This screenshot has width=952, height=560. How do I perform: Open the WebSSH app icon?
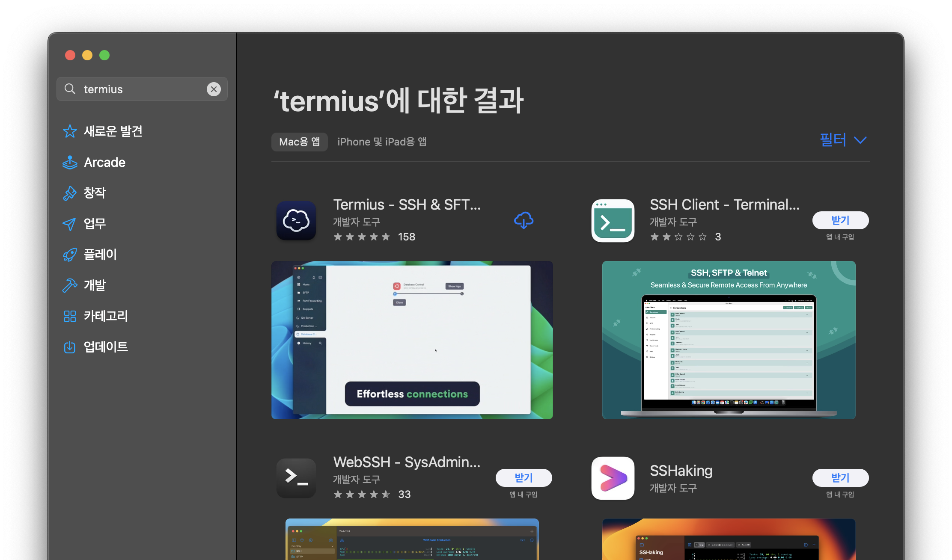pyautogui.click(x=296, y=478)
